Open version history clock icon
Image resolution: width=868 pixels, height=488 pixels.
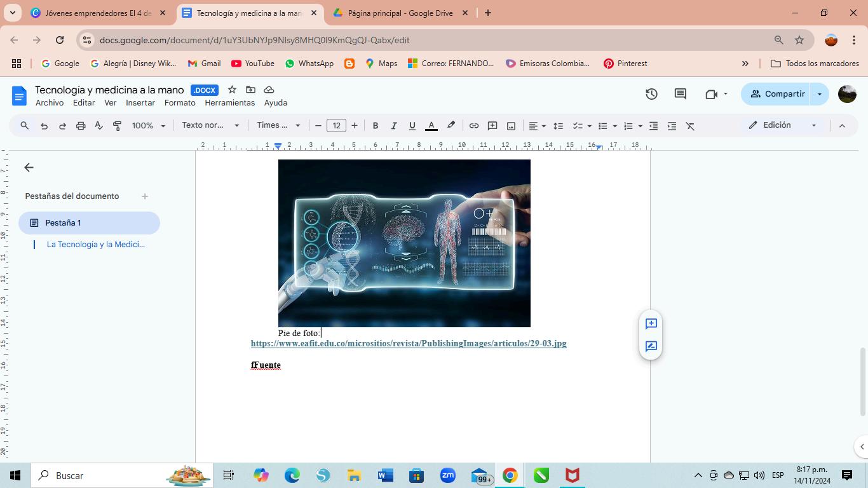point(651,94)
